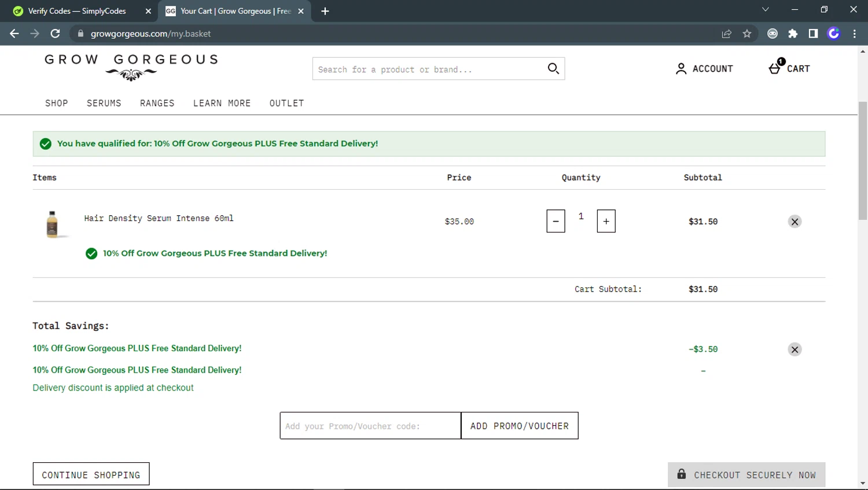The image size is (868, 490).
Task: Click the Grow Gorgeous logo
Action: (x=131, y=67)
